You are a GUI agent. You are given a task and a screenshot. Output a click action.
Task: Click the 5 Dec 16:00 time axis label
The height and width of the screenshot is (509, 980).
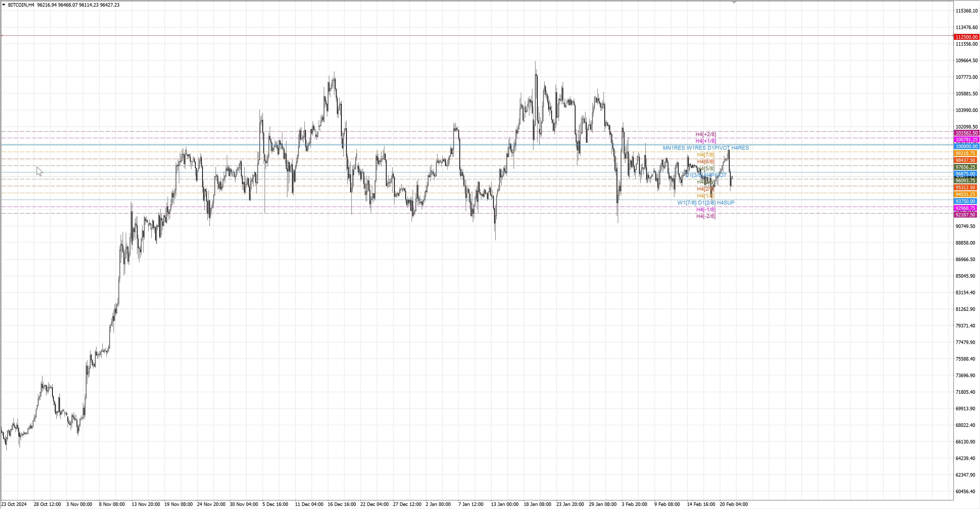(275, 504)
